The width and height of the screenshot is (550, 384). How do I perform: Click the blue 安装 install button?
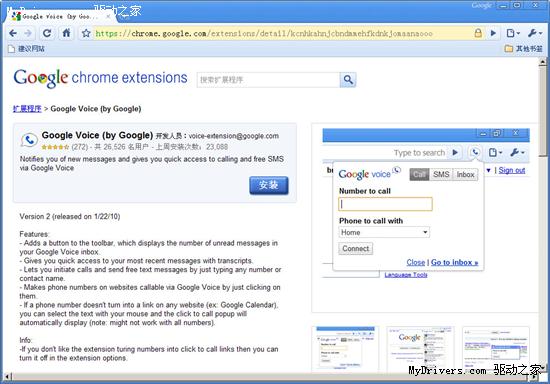coord(269,185)
